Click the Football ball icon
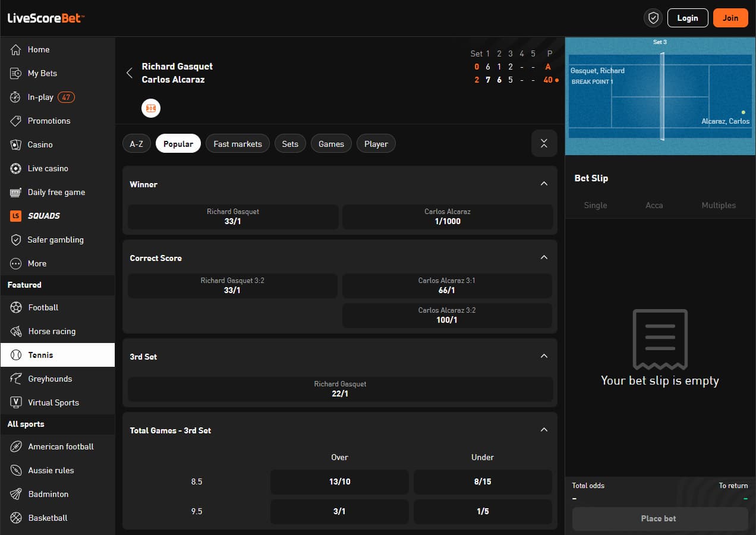 [16, 307]
